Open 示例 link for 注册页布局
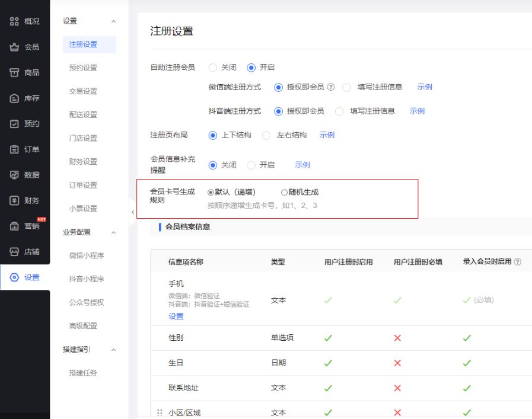 click(x=327, y=135)
